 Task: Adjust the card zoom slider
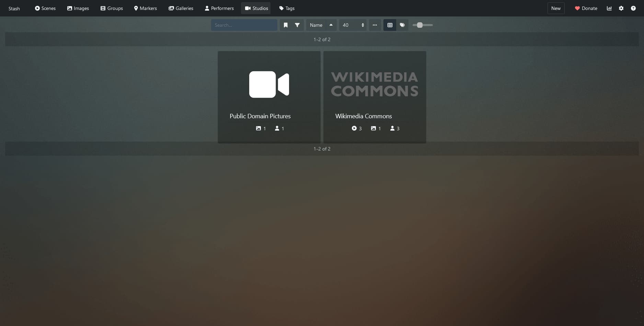coord(423,25)
